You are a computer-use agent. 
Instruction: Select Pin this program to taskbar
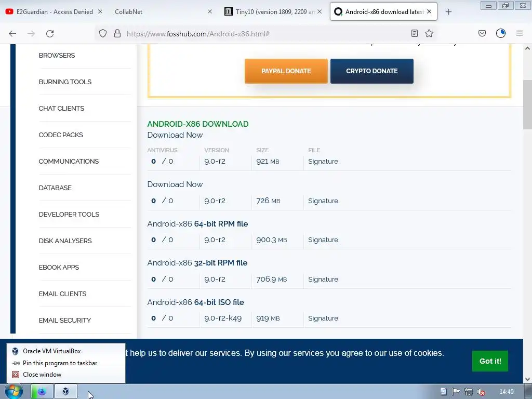click(66, 363)
